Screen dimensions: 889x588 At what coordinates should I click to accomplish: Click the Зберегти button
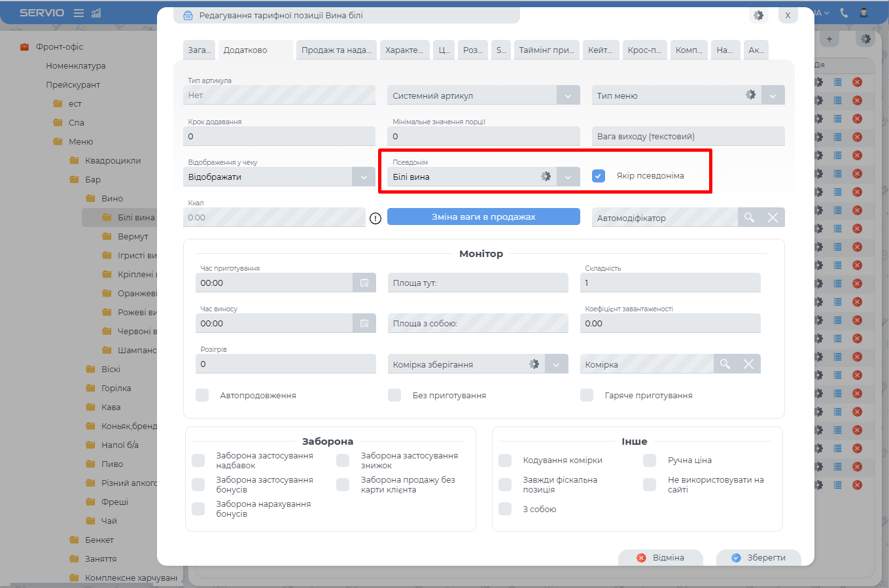click(758, 557)
